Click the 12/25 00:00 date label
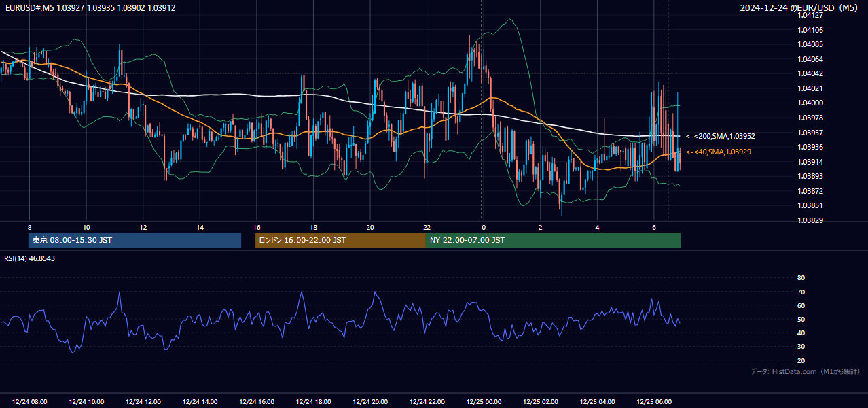 tap(484, 402)
